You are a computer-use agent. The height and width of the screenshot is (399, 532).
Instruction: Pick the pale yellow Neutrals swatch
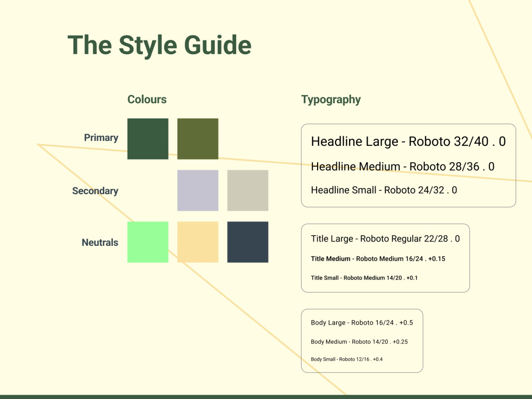198,242
